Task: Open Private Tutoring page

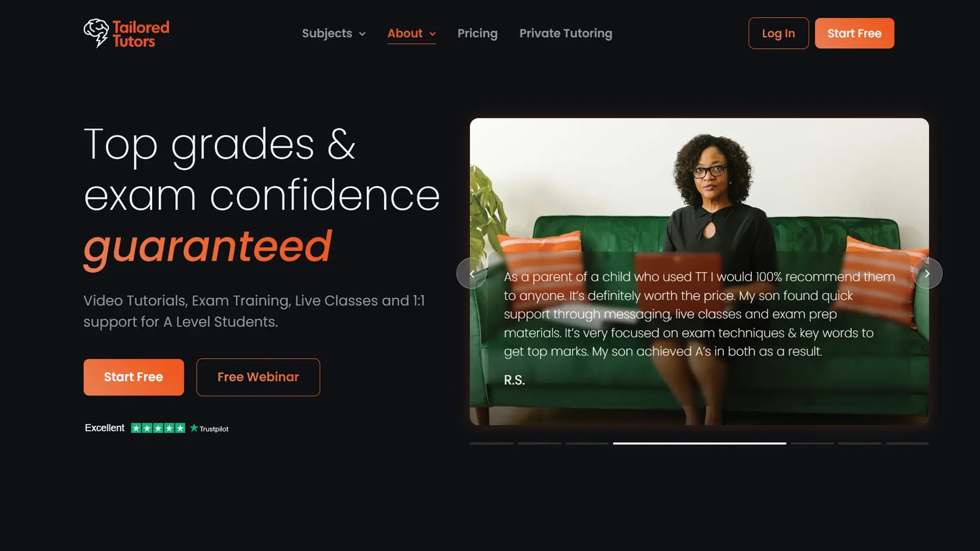Action: point(566,33)
